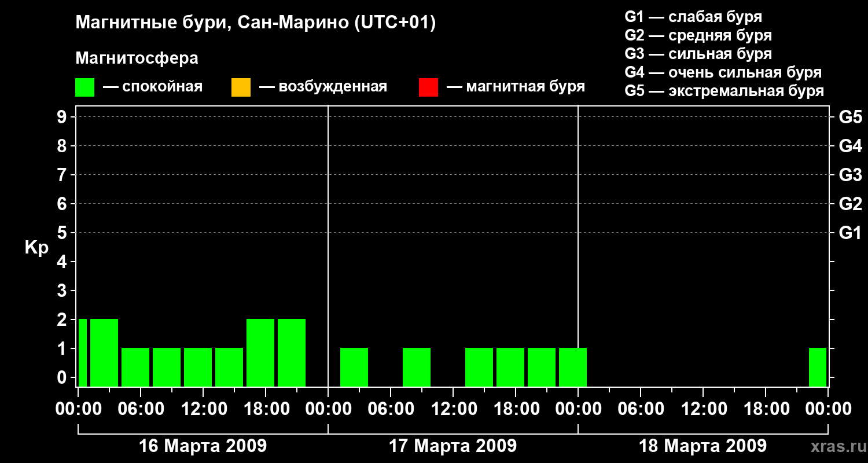Select the chart title 'Магнитные бури, Сан-Марино (UTC+01)'

pos(255,23)
